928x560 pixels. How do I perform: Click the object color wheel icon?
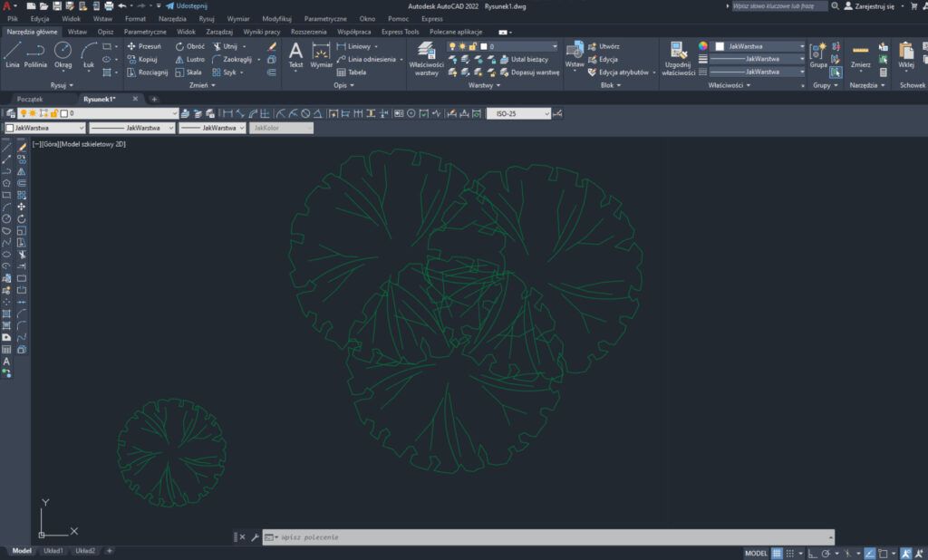702,45
